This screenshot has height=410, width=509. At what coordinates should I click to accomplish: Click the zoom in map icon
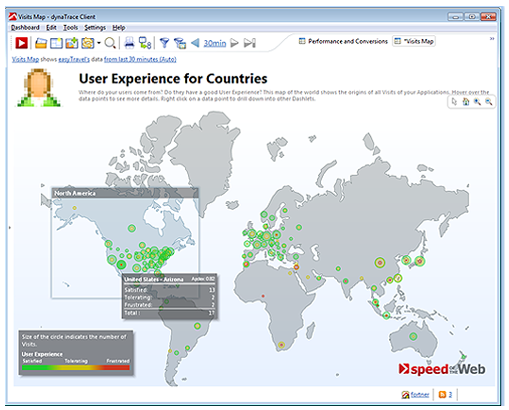point(477,102)
